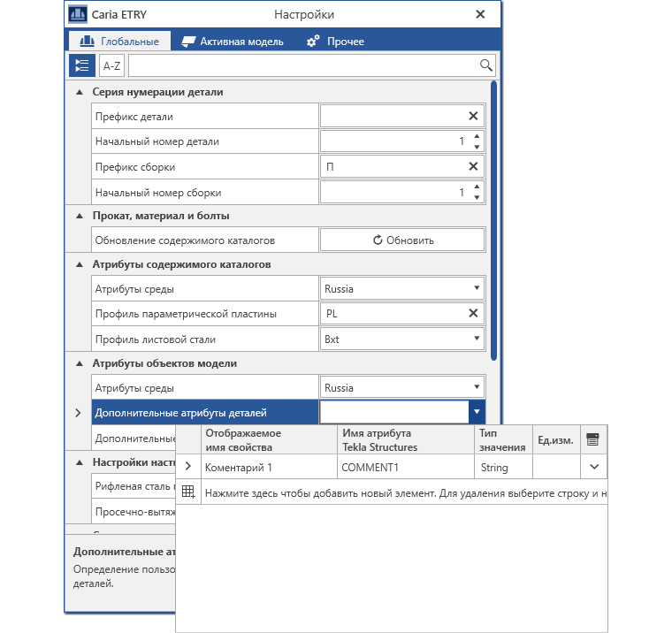Increase Начальный номер детали value
This screenshot has height=633, width=672.
coord(477,136)
